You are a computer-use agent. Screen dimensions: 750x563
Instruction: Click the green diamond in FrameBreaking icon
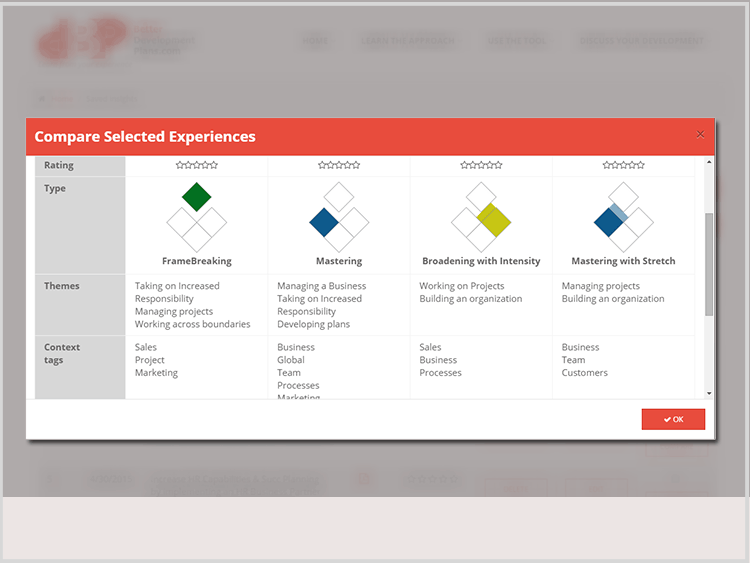tap(197, 197)
